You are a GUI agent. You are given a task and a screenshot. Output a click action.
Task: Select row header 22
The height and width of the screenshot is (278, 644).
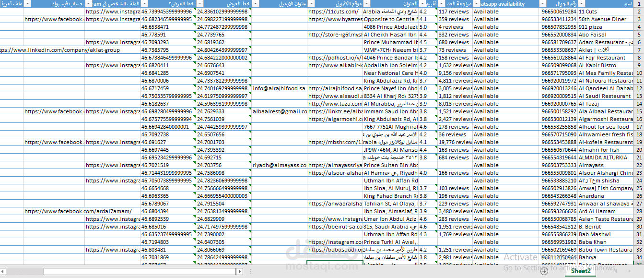tap(639, 165)
